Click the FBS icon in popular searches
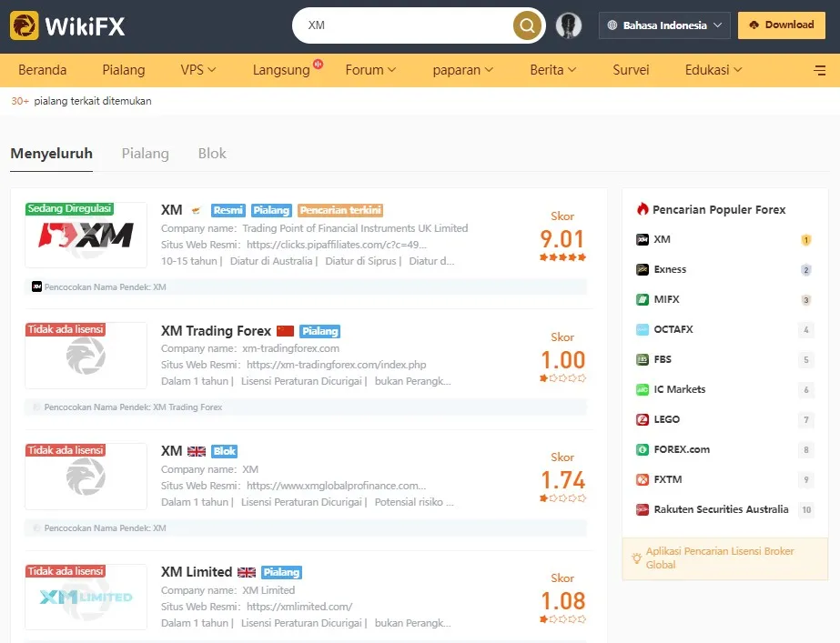Image resolution: width=840 pixels, height=643 pixels. (643, 359)
